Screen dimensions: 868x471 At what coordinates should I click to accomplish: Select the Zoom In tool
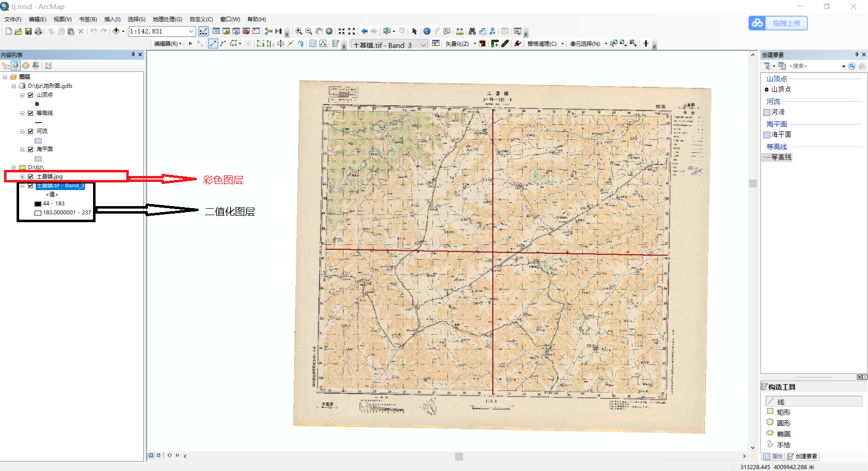pyautogui.click(x=299, y=31)
